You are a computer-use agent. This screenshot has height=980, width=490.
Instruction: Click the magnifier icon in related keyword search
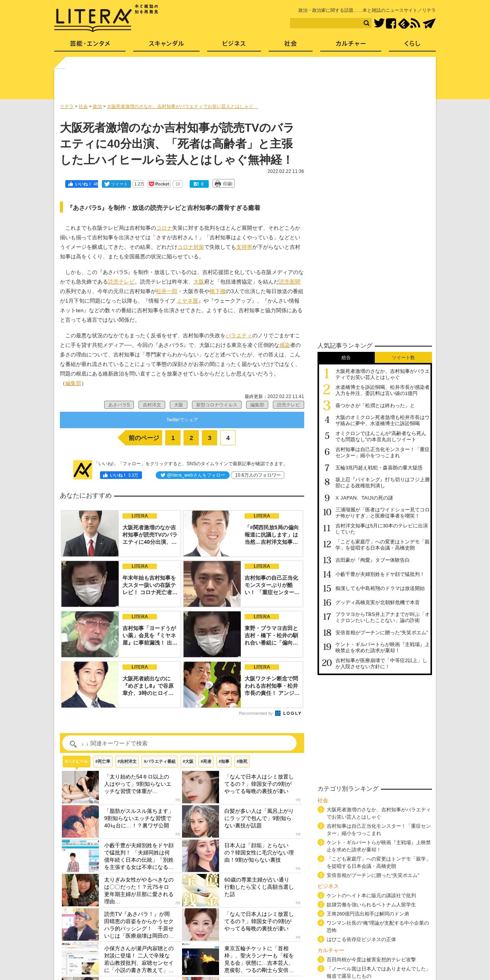coord(73,744)
